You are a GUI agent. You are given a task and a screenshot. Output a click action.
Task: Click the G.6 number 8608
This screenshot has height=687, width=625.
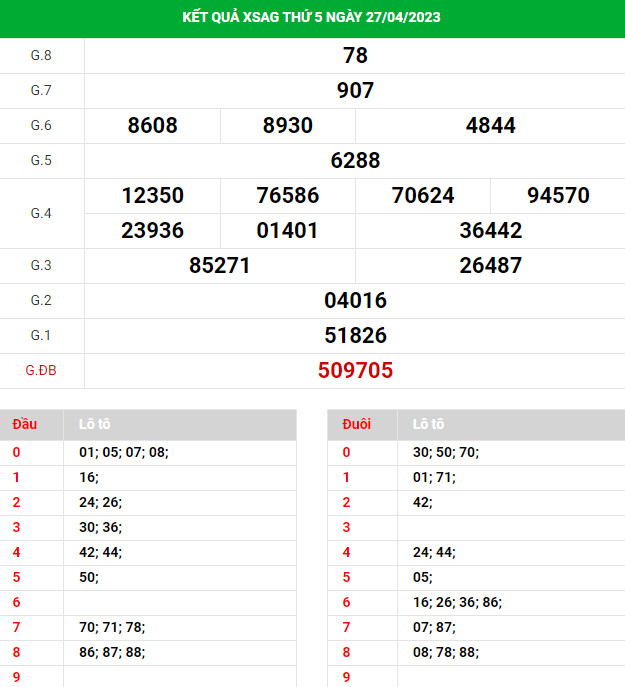pyautogui.click(x=153, y=125)
